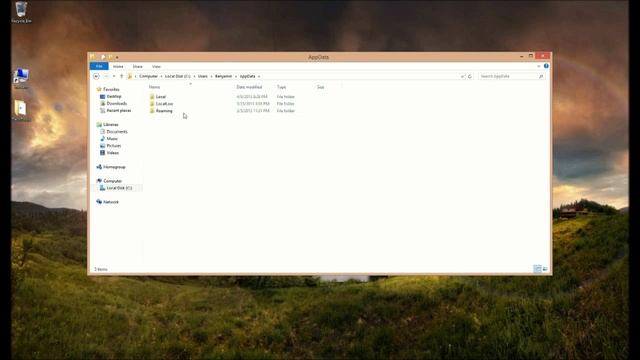The image size is (640, 360).
Task: Sort by the Date modified column header
Action: click(249, 87)
